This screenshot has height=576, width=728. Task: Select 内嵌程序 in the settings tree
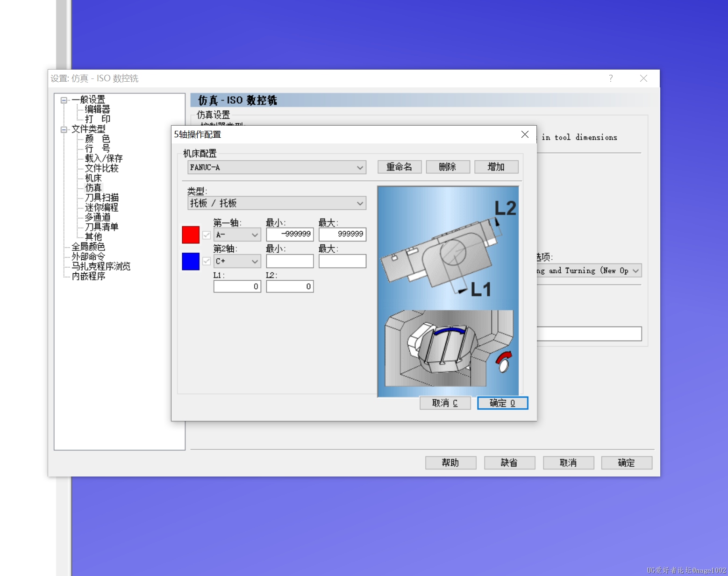click(88, 276)
